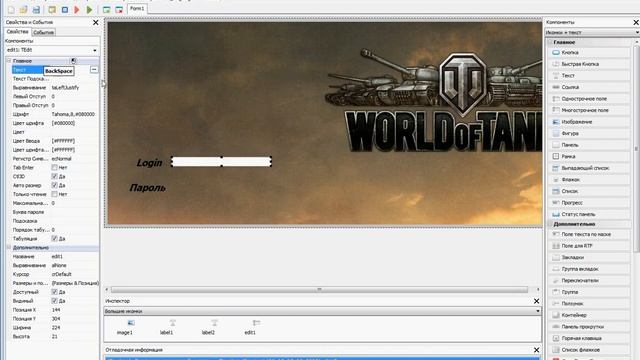Click the Пароль label on the form
The image size is (640, 360).
coord(147,188)
